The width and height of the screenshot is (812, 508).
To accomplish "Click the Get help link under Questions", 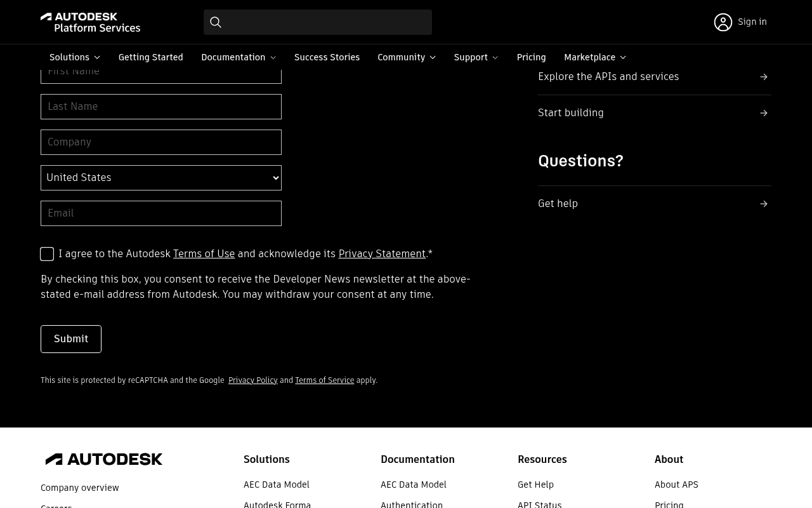I will pos(558,204).
